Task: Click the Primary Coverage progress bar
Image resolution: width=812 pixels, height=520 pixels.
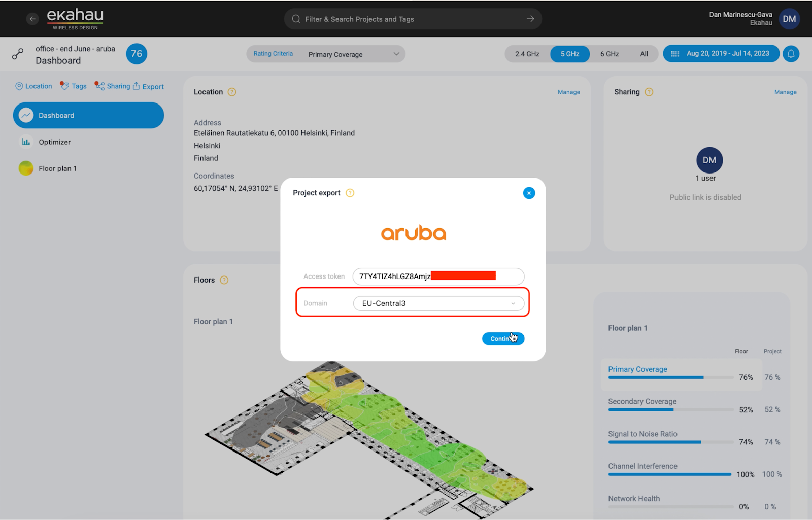Action: click(x=671, y=377)
